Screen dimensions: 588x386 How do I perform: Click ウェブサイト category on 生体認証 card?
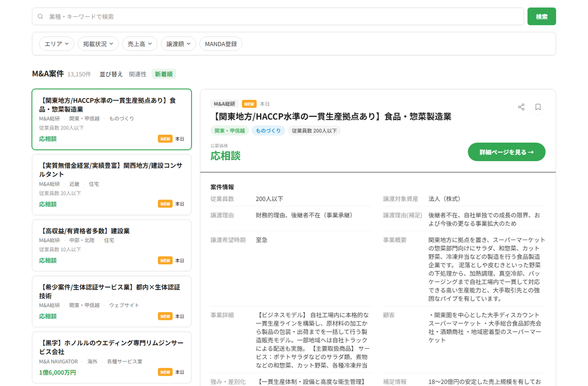pyautogui.click(x=124, y=305)
